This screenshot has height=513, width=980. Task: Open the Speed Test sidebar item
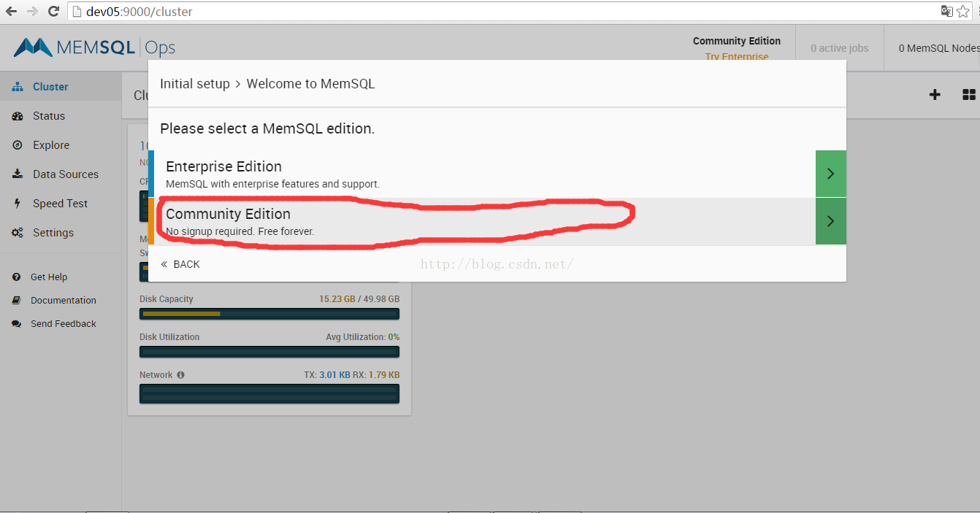[x=61, y=204]
